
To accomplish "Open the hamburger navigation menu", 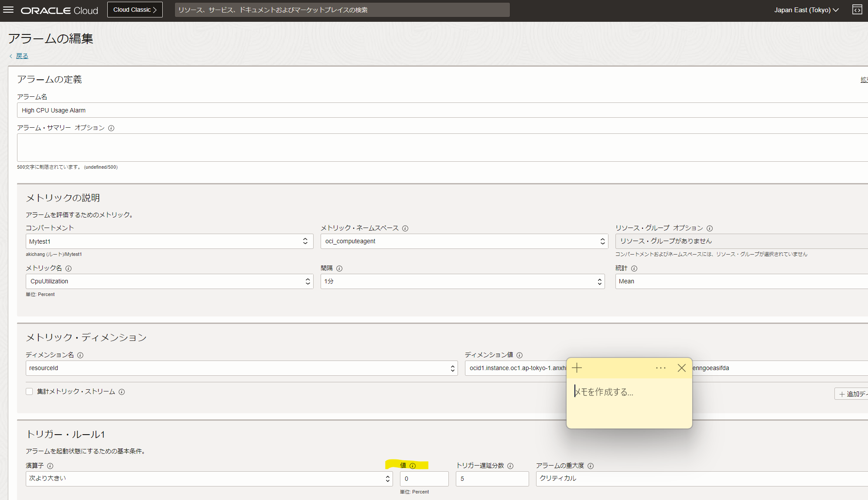I will (x=8, y=10).
